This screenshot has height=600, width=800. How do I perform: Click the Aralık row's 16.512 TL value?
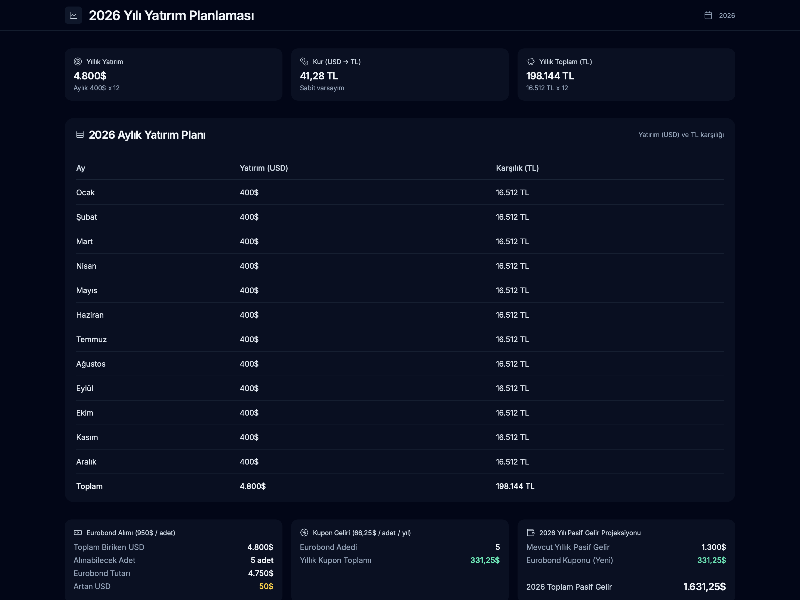point(513,462)
